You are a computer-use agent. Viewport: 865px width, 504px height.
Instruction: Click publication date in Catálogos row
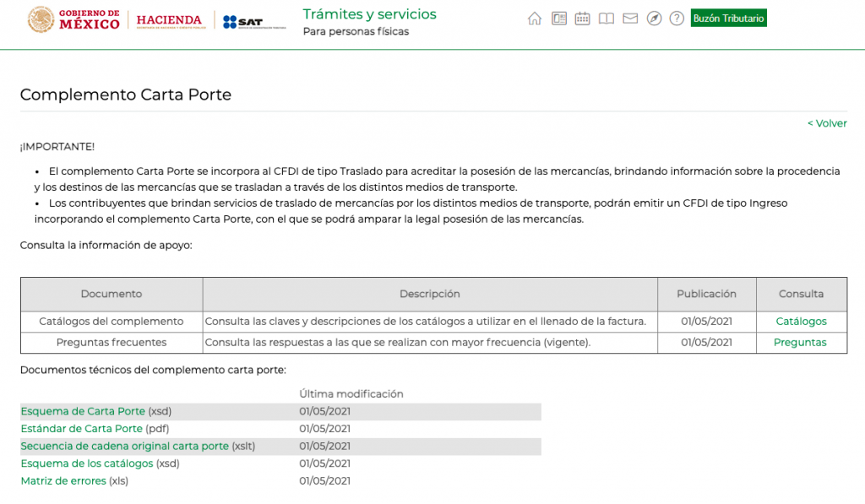(707, 322)
